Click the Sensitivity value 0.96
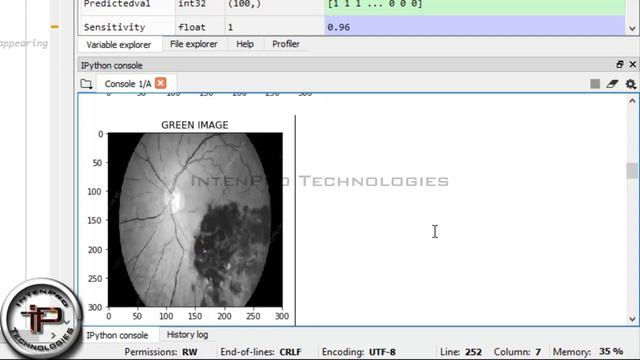 [475, 27]
